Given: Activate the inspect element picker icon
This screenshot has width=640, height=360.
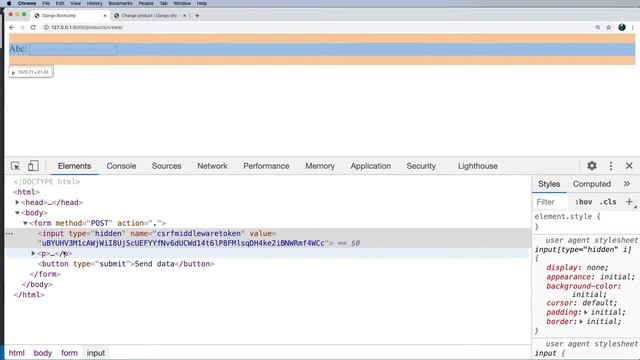Looking at the screenshot, I should coord(16,166).
